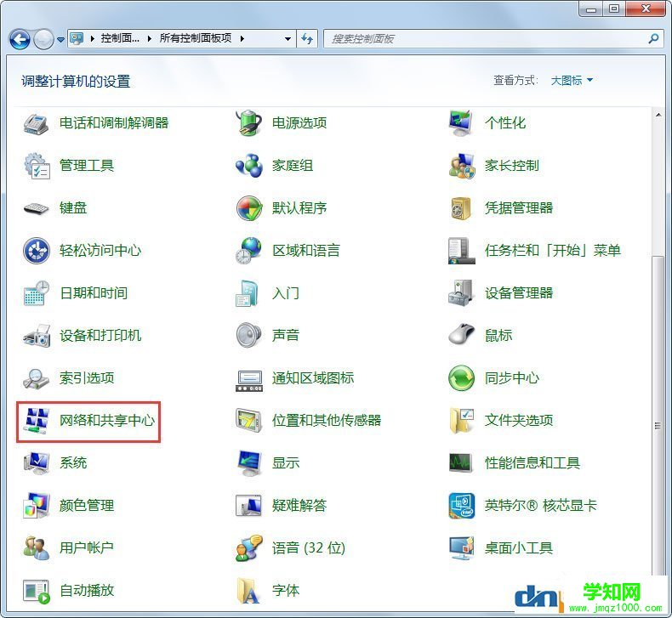The width and height of the screenshot is (672, 618).
Task: Select the 控制面... breadcrumb segment
Action: [x=120, y=38]
